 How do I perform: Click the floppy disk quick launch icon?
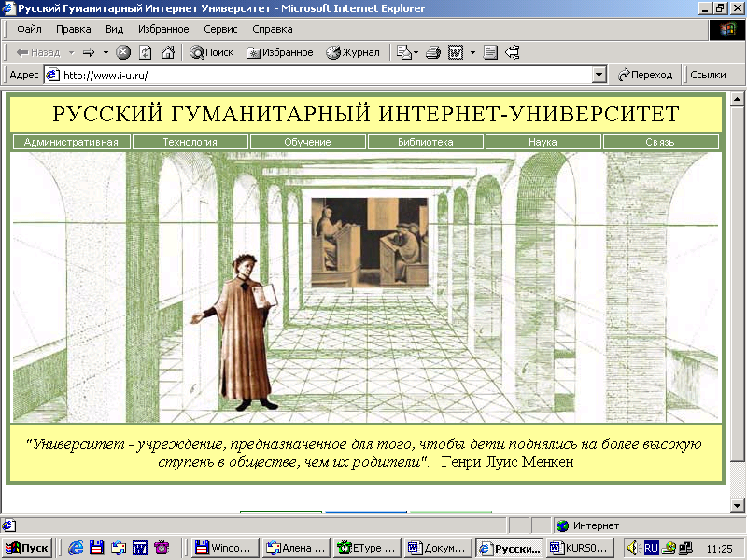point(97,548)
